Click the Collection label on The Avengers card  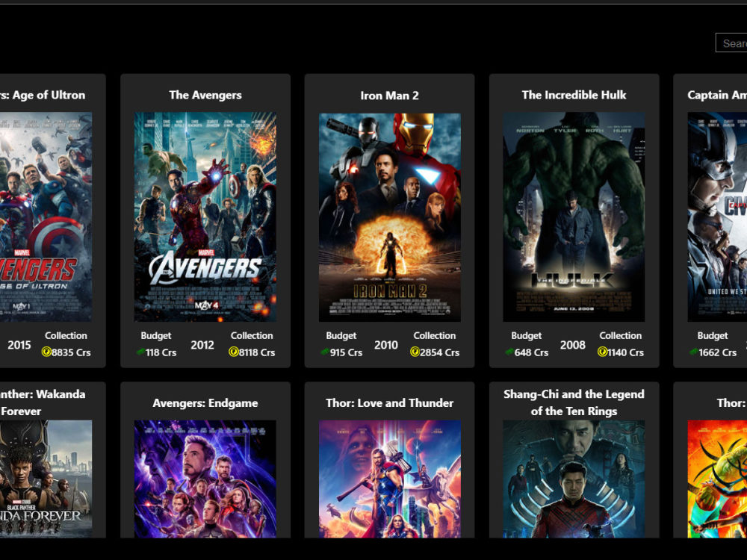[x=252, y=336]
